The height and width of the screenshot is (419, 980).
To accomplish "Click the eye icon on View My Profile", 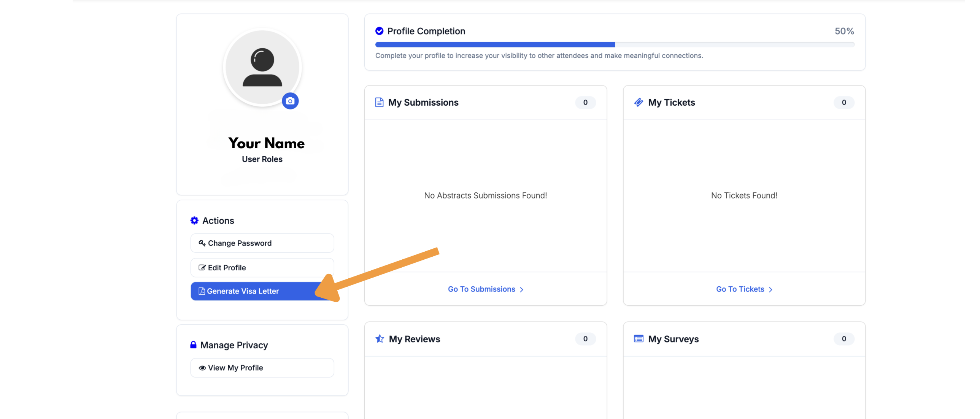I will [202, 368].
